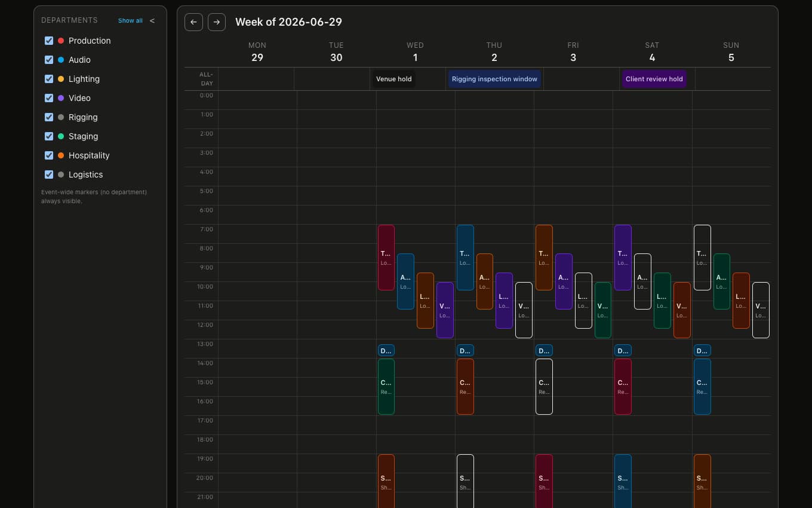Viewport: 812px width, 508px height.
Task: Collapse the Departments sidebar chevron
Action: click(152, 20)
